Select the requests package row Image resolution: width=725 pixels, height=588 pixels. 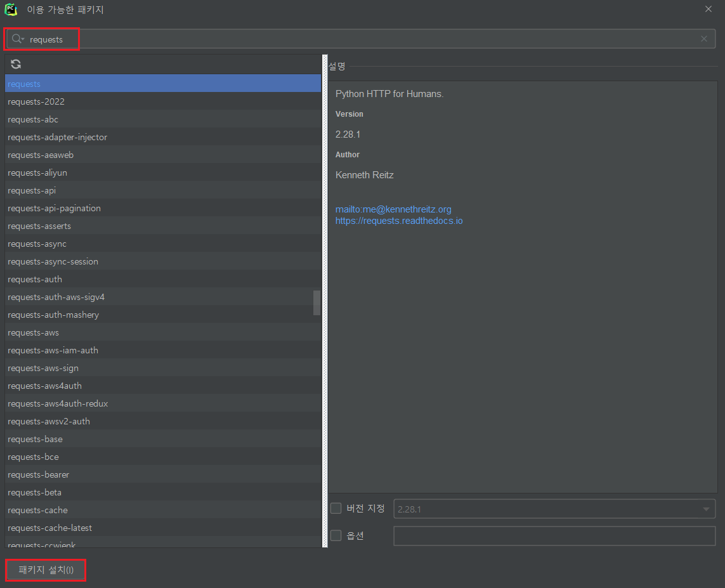tap(163, 84)
